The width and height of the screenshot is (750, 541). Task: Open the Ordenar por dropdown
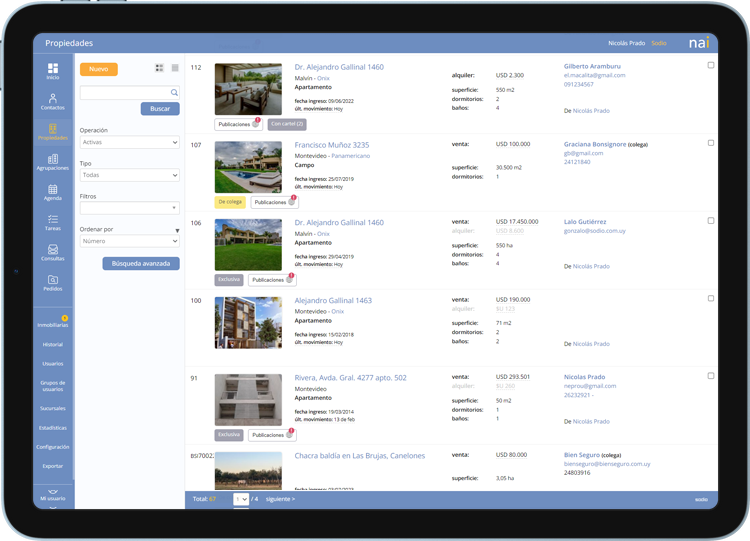129,241
